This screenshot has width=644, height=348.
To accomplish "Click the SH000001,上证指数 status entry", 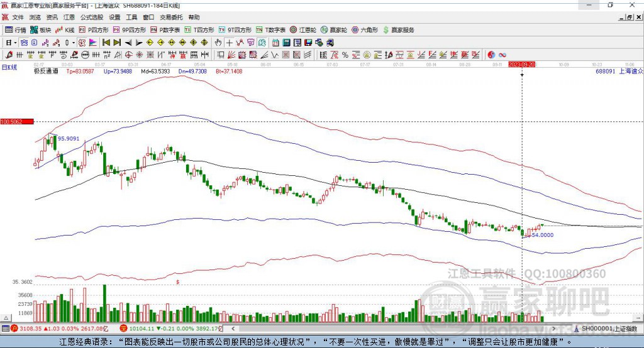I will point(609,329).
